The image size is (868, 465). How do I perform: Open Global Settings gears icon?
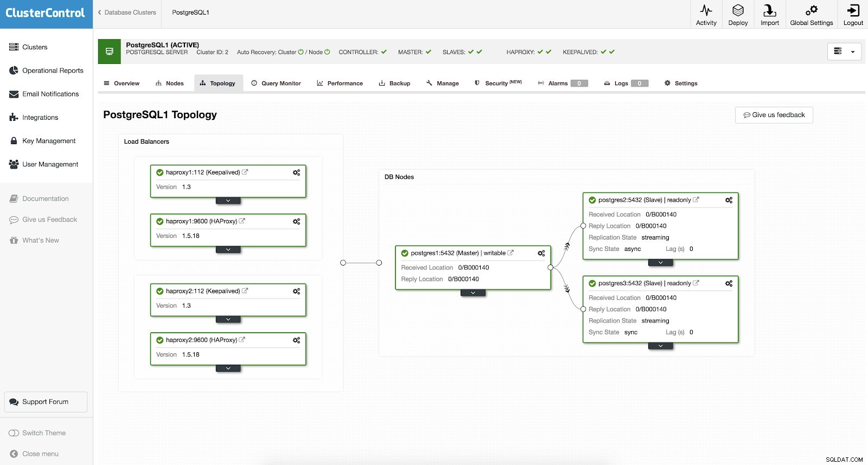click(811, 10)
